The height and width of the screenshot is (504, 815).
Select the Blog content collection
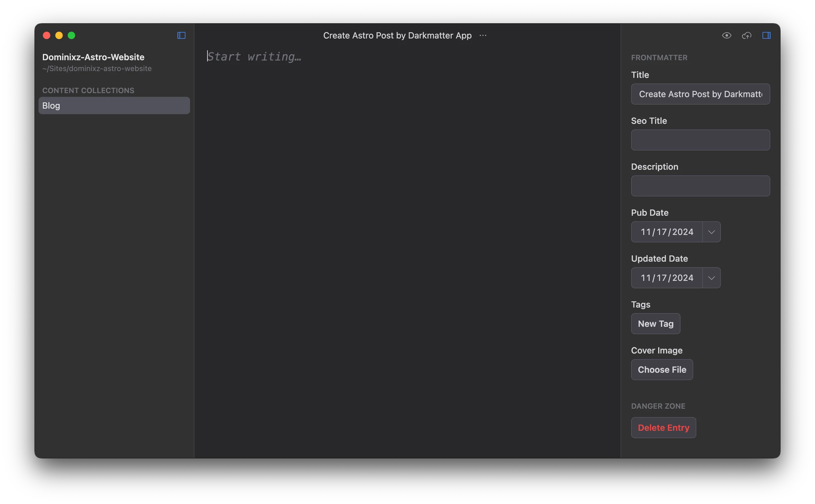pyautogui.click(x=114, y=105)
